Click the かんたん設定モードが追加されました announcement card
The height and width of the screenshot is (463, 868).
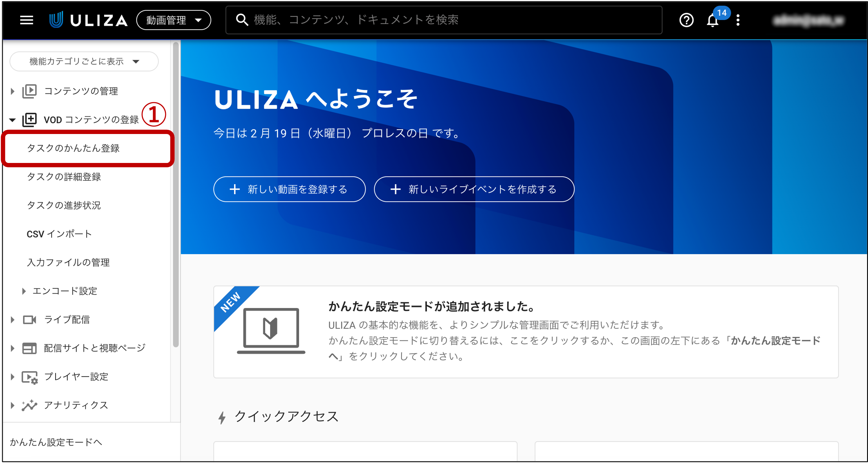click(x=526, y=332)
